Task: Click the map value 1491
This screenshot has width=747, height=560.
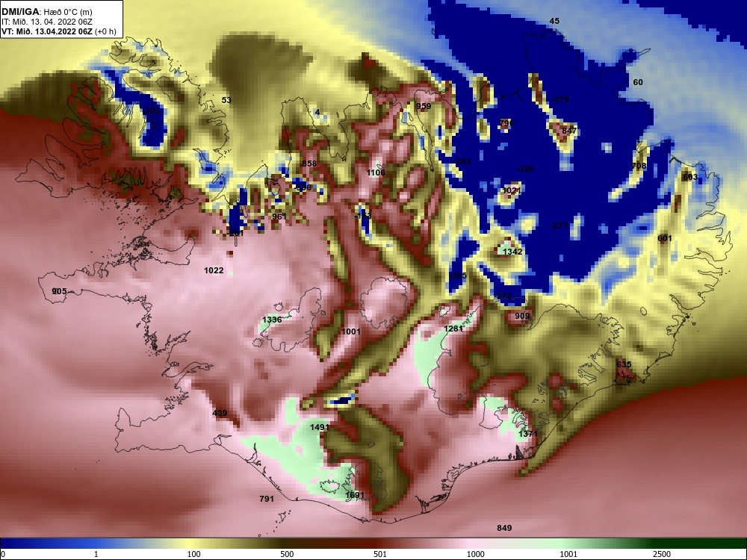Action: pyautogui.click(x=319, y=427)
